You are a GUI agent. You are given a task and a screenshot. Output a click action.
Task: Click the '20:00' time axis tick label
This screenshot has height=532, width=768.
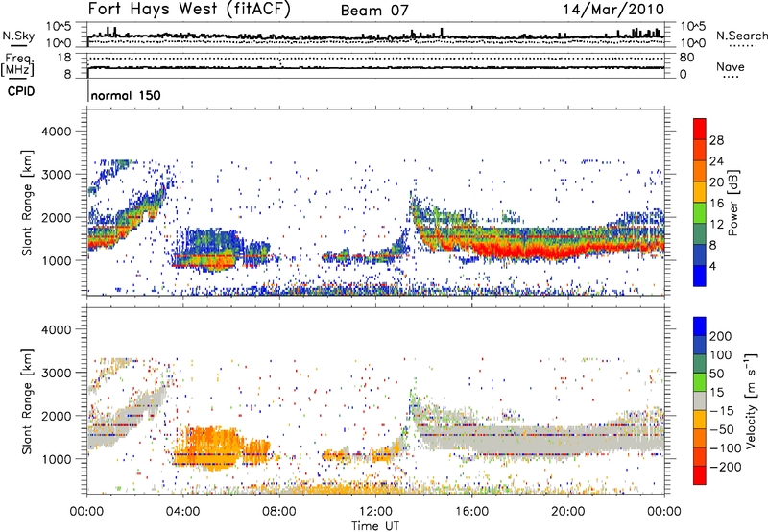point(567,511)
